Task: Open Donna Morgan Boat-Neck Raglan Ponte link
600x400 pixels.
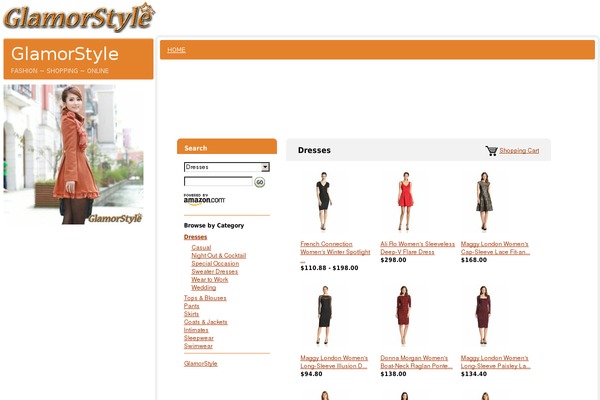Action: click(x=416, y=362)
